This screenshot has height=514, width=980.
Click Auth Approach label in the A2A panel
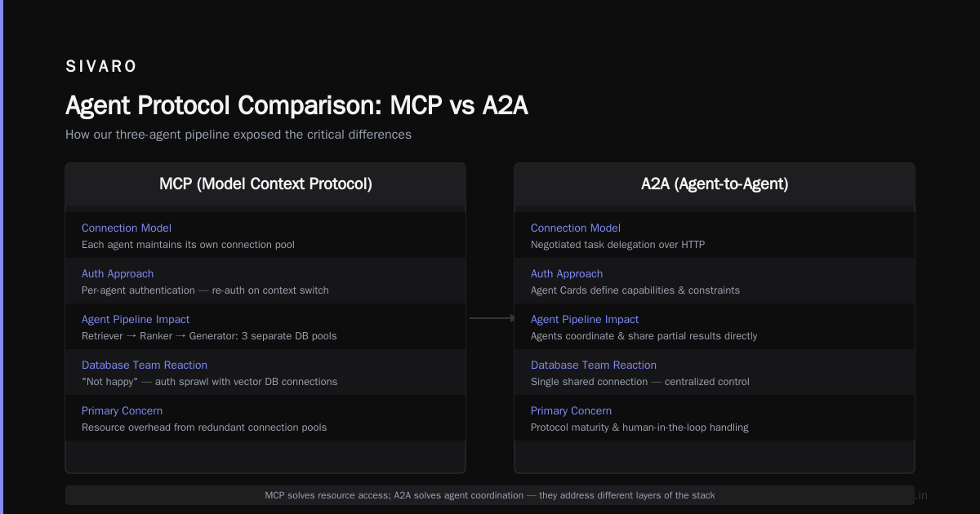[567, 274]
